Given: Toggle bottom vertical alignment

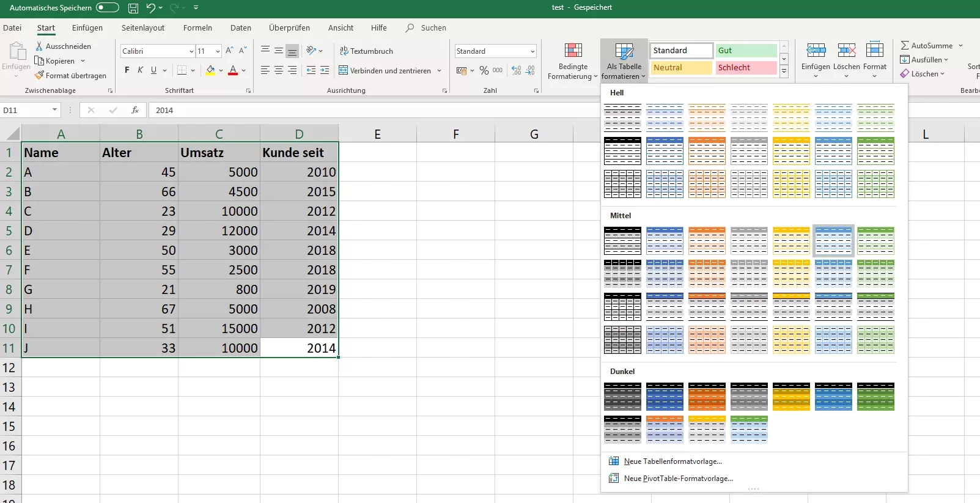Looking at the screenshot, I should point(292,51).
